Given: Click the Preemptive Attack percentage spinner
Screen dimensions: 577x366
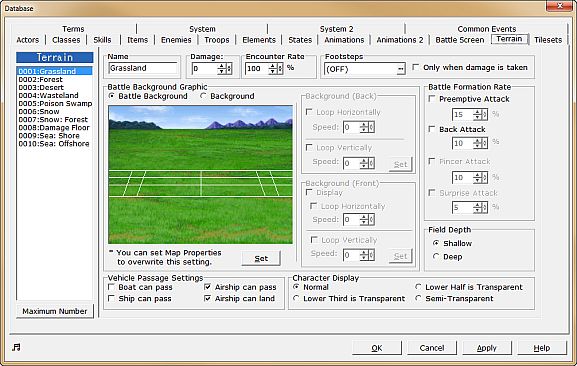Looking at the screenshot, I should [x=481, y=114].
